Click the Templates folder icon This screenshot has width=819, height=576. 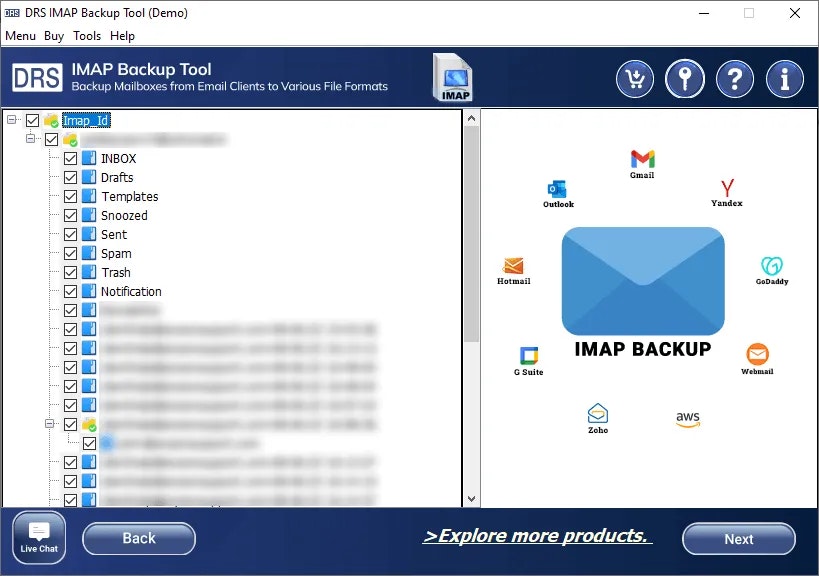click(x=89, y=196)
